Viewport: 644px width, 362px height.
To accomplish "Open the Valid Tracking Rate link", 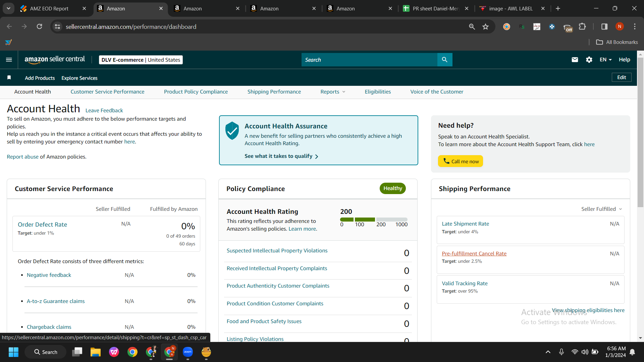I will 465,284.
